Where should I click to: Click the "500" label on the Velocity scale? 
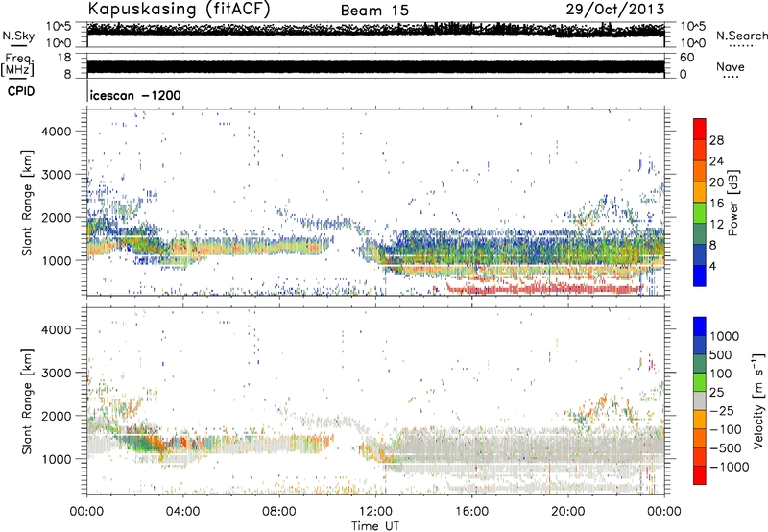(x=721, y=354)
